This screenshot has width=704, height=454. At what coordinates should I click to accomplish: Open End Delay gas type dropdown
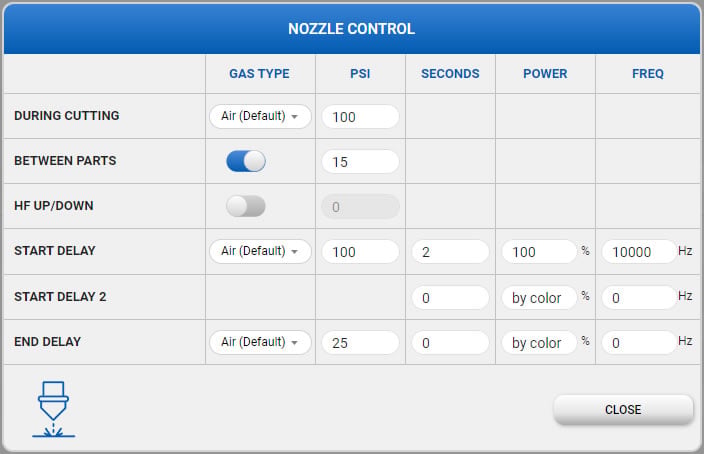coord(260,342)
